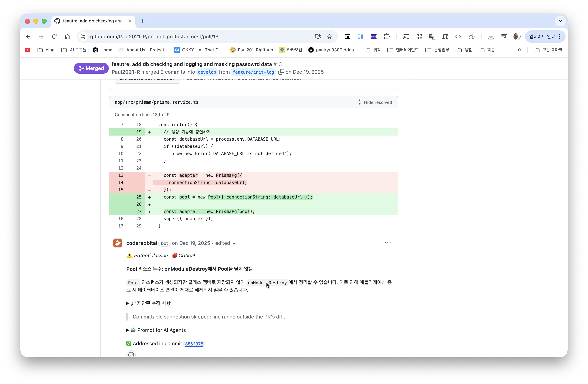Open a new browser tab
Image resolution: width=588 pixels, height=384 pixels.
click(x=142, y=21)
